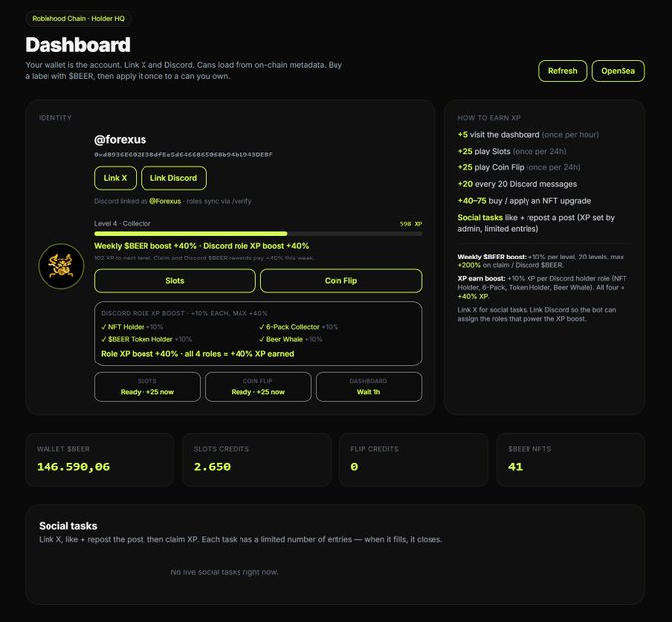The width and height of the screenshot is (672, 622).
Task: Click the $BEER Token Holder +10% role
Action: coord(146,339)
